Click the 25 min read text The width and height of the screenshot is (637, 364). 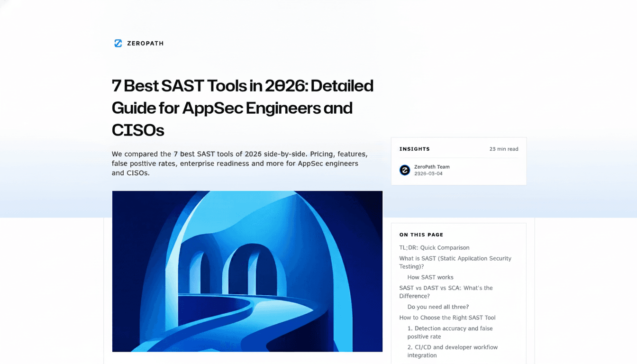504,149
